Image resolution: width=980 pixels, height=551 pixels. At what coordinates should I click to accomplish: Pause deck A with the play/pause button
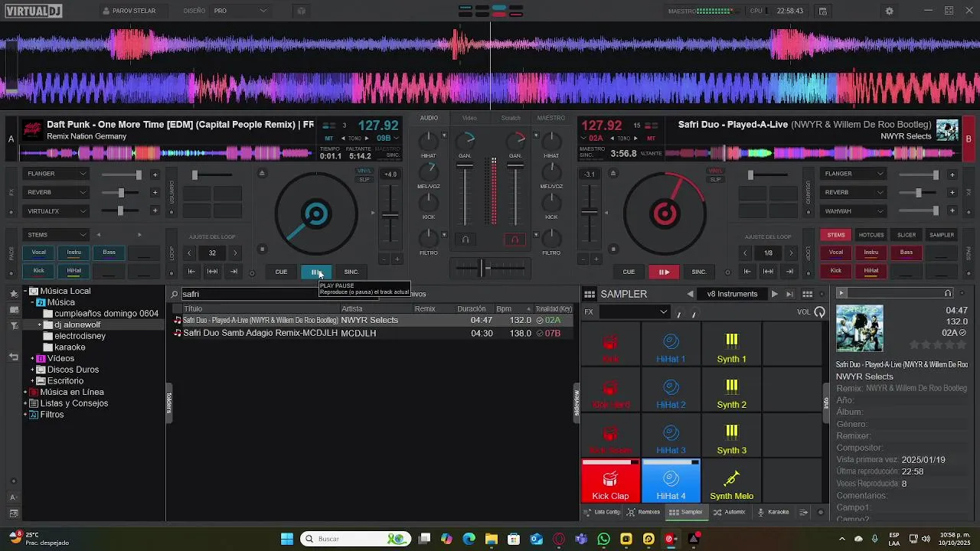point(316,272)
